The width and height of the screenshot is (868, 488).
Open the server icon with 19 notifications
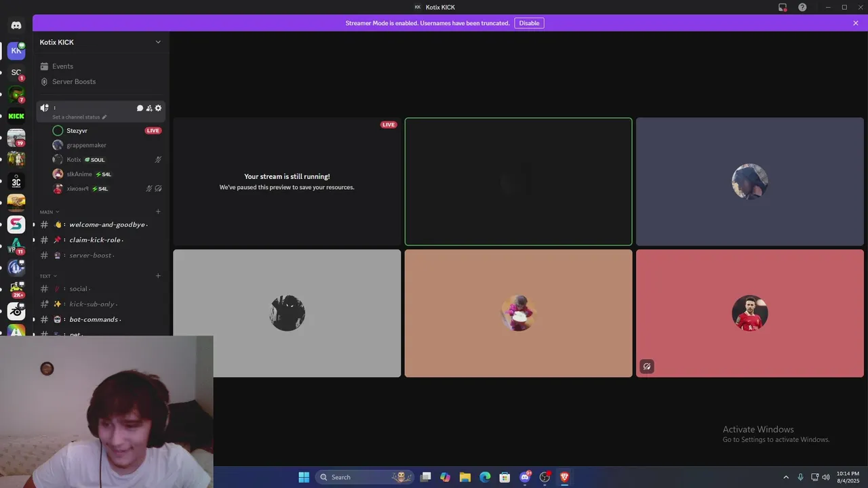click(16, 138)
